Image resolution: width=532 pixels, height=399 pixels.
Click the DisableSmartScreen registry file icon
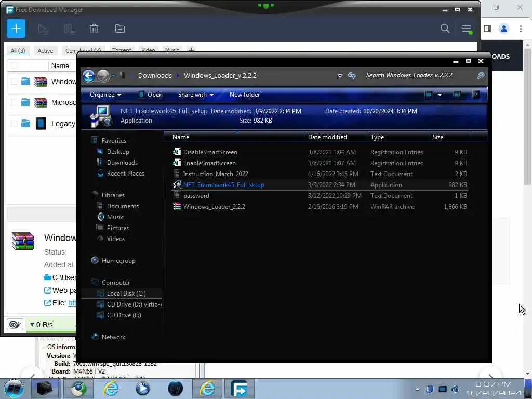pos(177,152)
